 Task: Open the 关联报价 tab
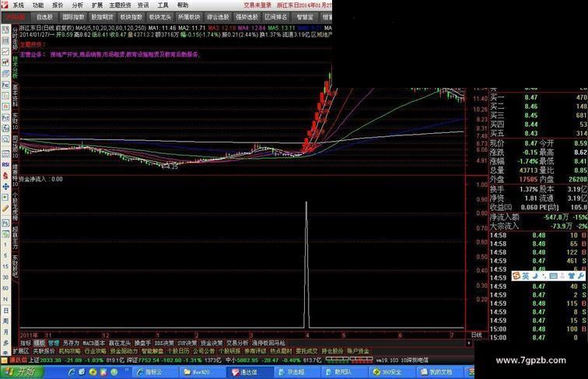click(x=44, y=351)
